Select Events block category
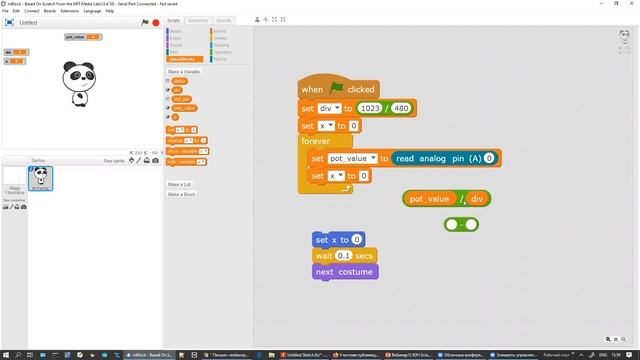Image resolution: width=640 pixels, height=360 pixels. click(x=219, y=31)
